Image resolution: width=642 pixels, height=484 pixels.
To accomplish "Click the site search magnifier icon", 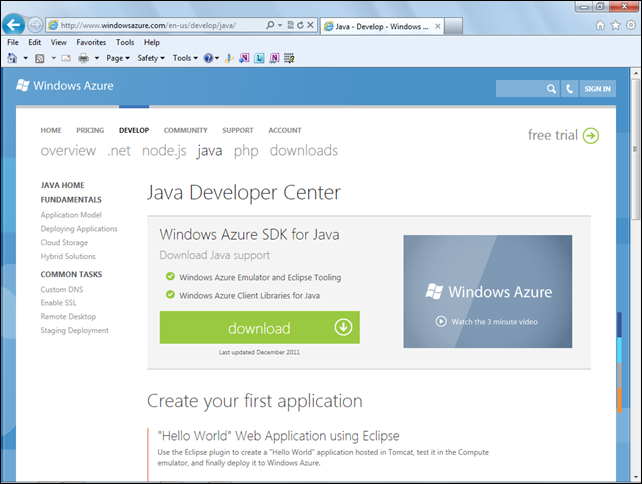I will [x=552, y=88].
